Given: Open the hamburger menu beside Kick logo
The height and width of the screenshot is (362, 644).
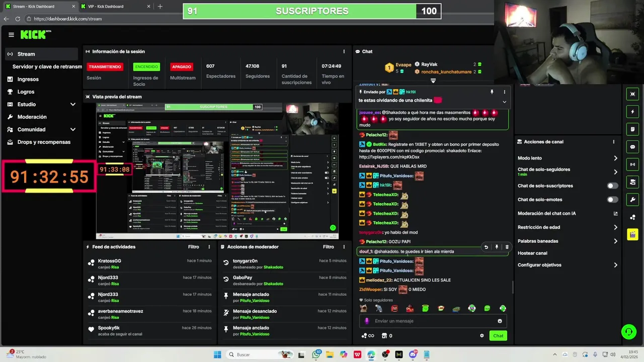Looking at the screenshot, I should point(11,35).
